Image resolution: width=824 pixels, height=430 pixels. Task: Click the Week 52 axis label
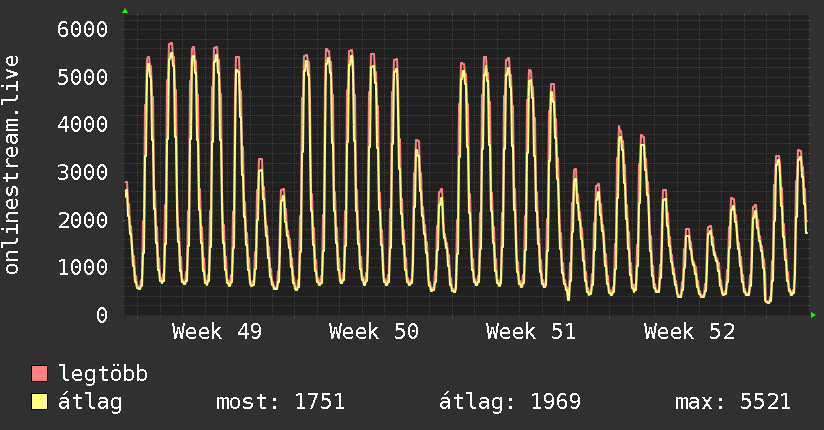click(x=688, y=332)
